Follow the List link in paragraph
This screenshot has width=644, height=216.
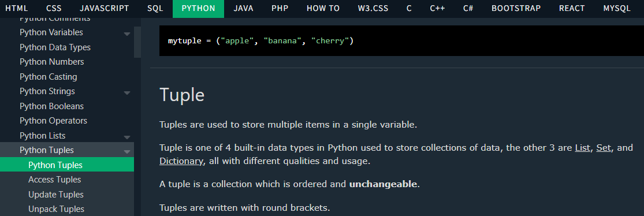[582, 147]
